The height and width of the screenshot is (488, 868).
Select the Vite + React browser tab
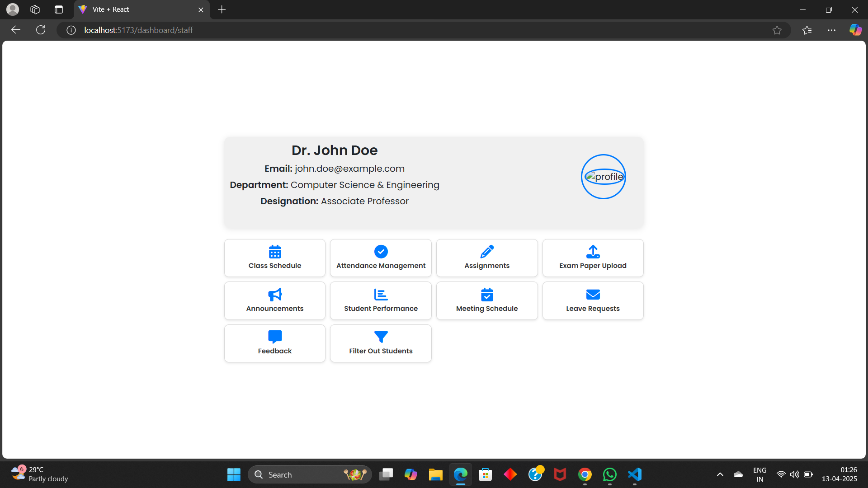pos(136,9)
